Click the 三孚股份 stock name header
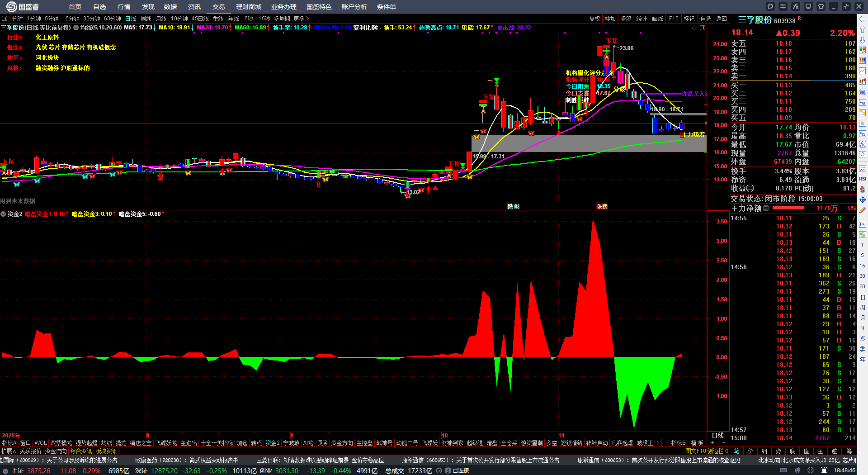 tap(755, 20)
